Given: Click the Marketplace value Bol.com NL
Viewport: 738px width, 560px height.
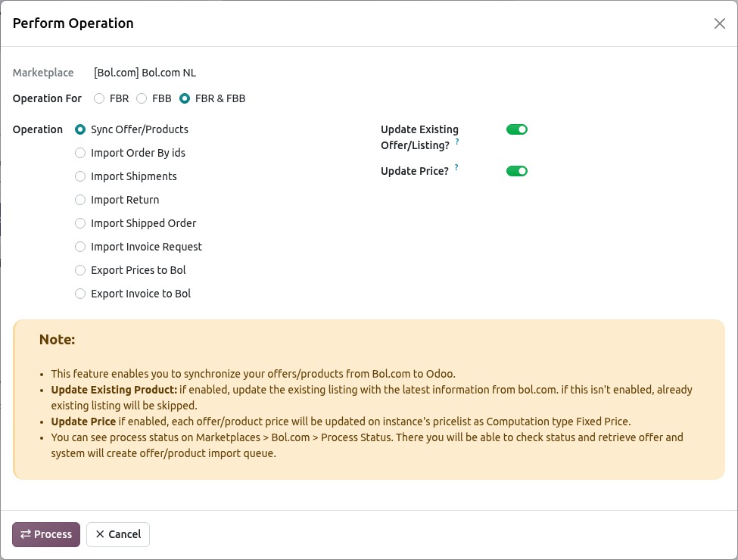Looking at the screenshot, I should point(145,73).
